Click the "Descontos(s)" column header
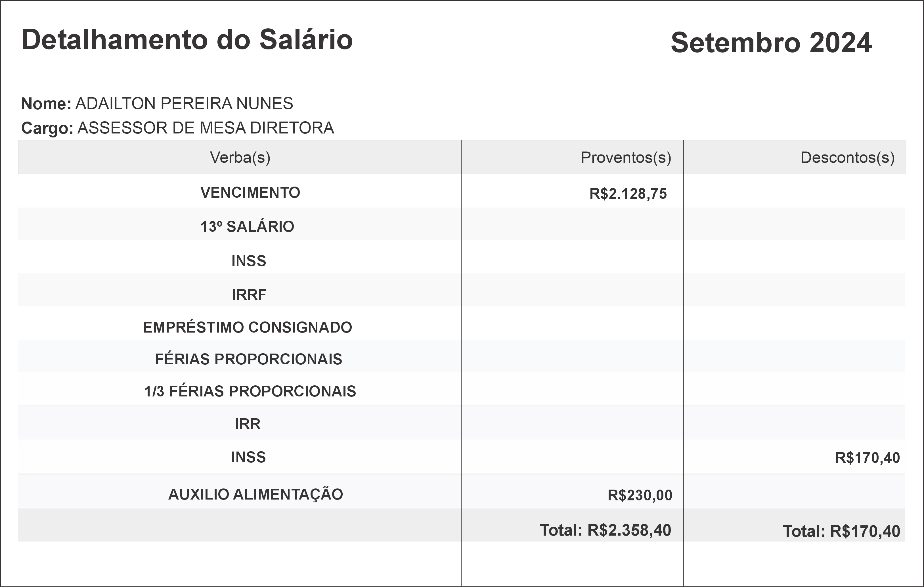Image resolution: width=924 pixels, height=587 pixels. tap(847, 157)
